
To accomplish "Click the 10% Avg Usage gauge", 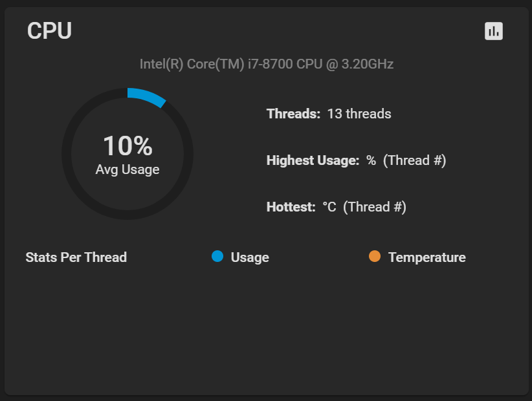I will [127, 153].
